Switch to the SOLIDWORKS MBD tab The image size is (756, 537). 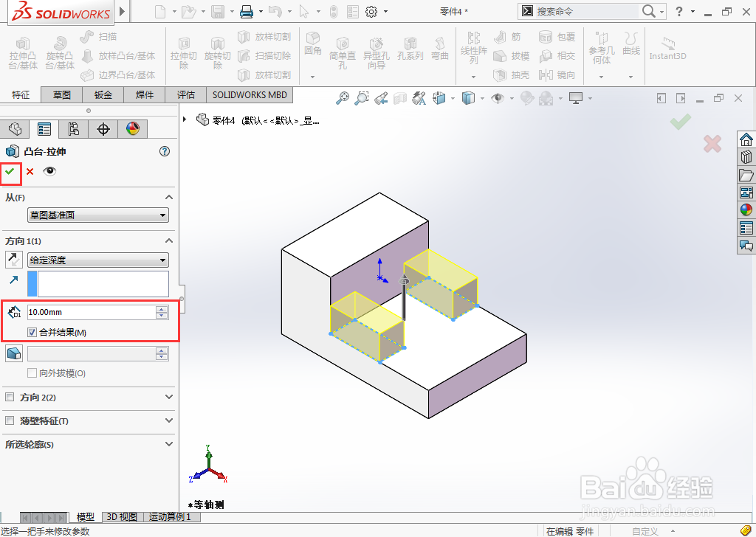250,95
